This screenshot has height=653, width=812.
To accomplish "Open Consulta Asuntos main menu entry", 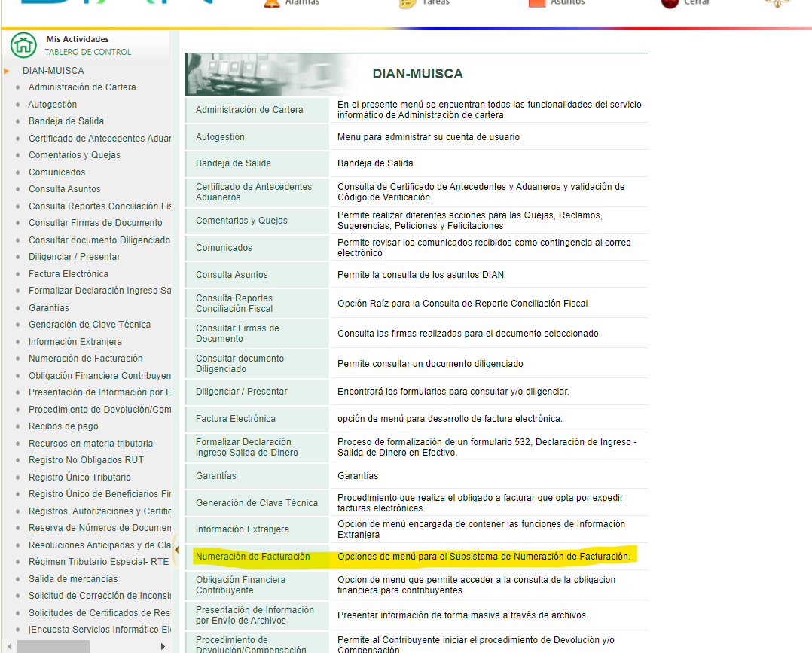I will coord(231,274).
